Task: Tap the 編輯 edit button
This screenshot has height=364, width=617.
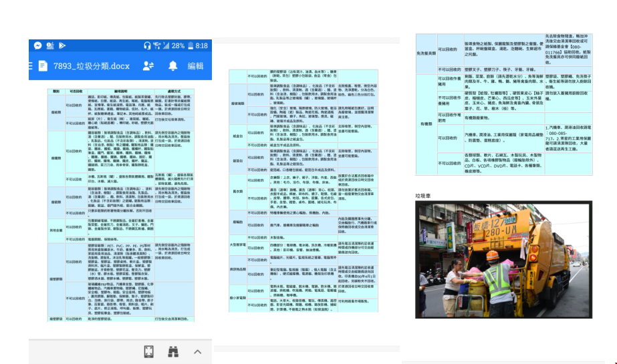Action: click(x=195, y=66)
